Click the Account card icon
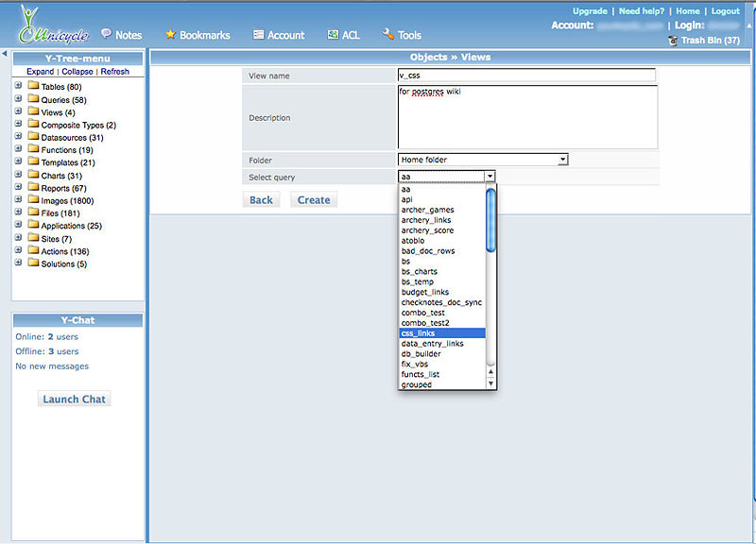 [x=259, y=35]
